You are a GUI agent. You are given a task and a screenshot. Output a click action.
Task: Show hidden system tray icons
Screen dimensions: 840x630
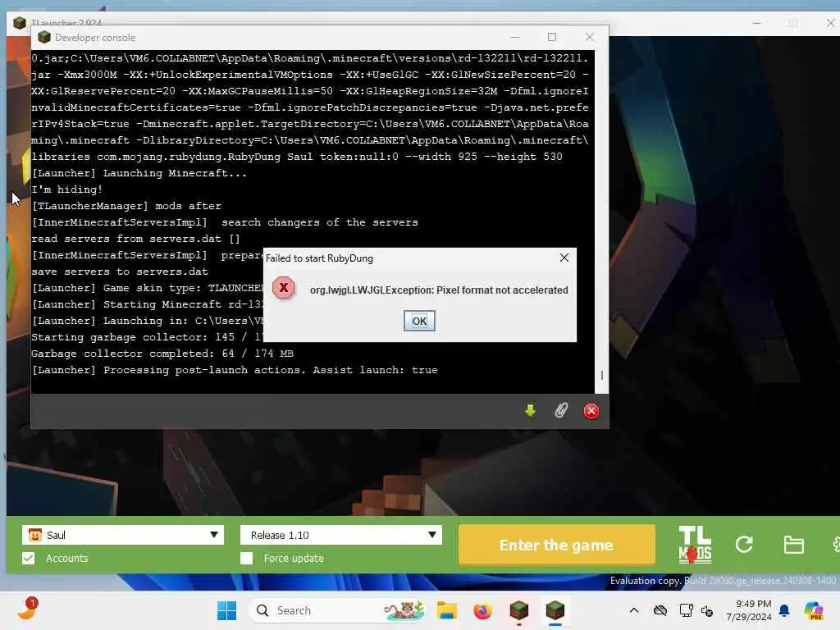coord(634,610)
